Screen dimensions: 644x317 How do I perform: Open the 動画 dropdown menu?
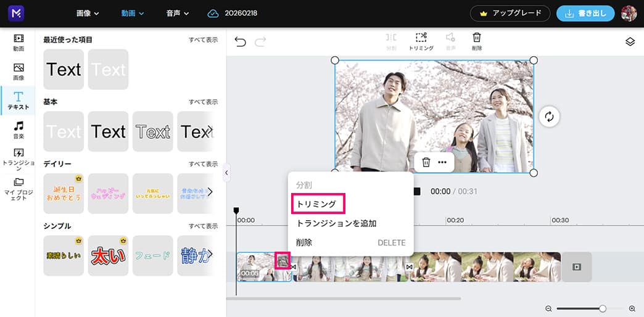tap(133, 14)
